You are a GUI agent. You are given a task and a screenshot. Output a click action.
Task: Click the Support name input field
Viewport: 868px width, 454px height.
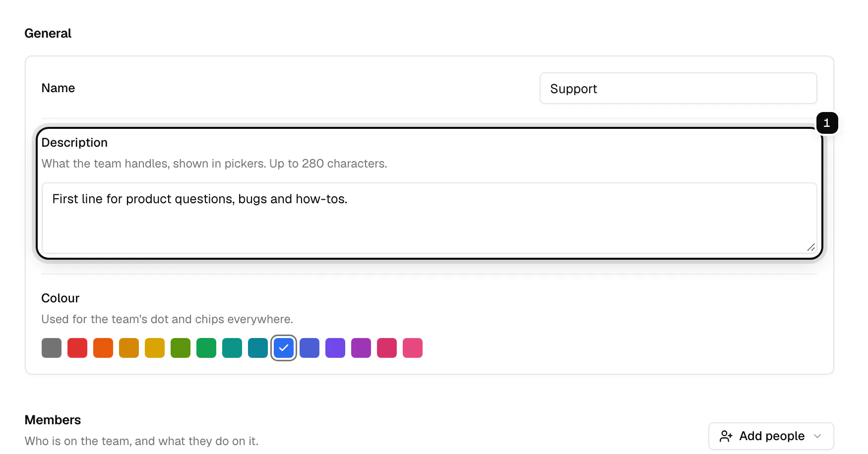[678, 88]
